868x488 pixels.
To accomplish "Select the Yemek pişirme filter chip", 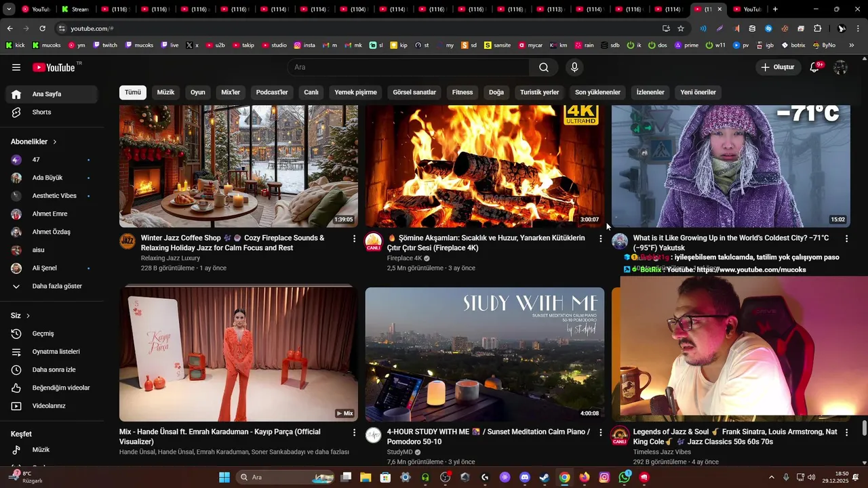I will coord(355,92).
